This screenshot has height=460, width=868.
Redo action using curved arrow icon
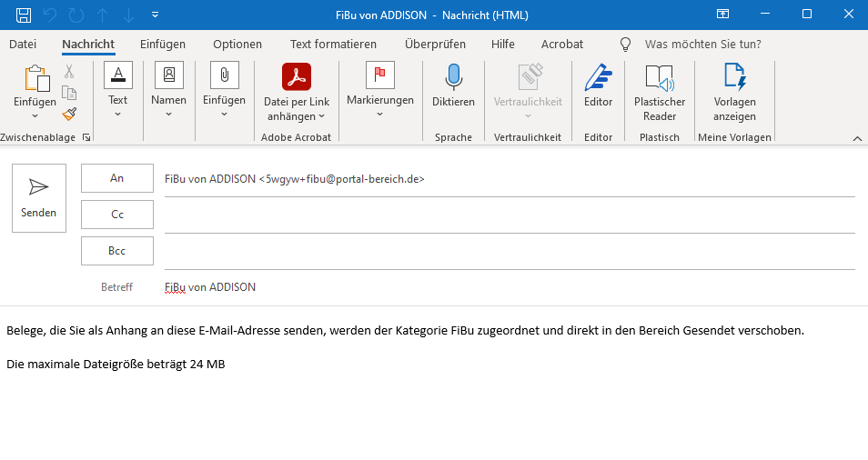click(76, 15)
